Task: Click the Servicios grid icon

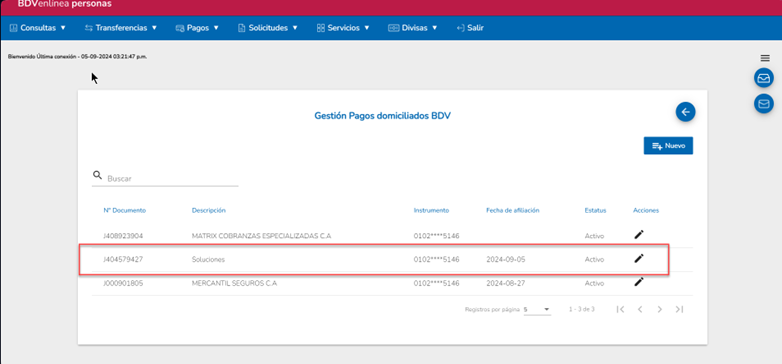Action: [x=321, y=28]
